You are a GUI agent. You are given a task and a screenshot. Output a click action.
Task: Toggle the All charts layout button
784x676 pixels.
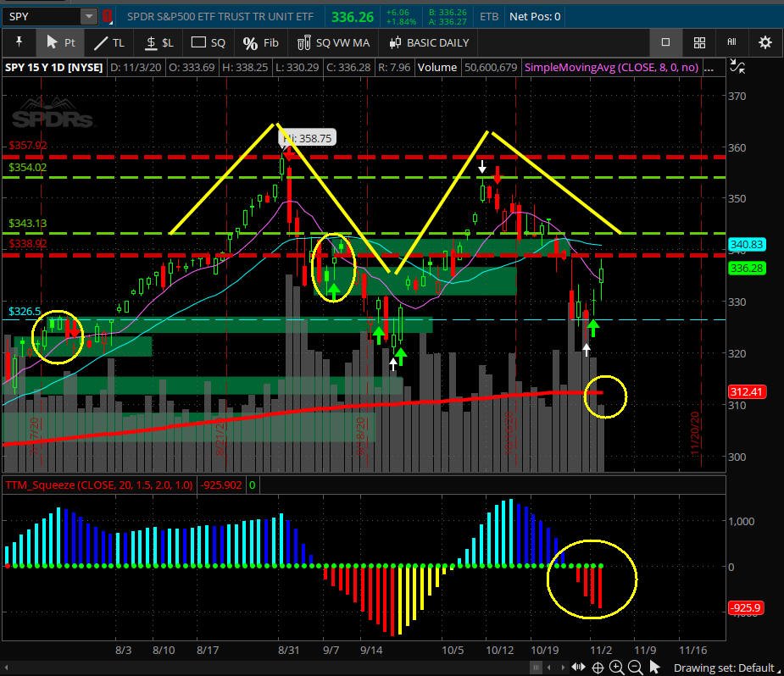coord(731,42)
